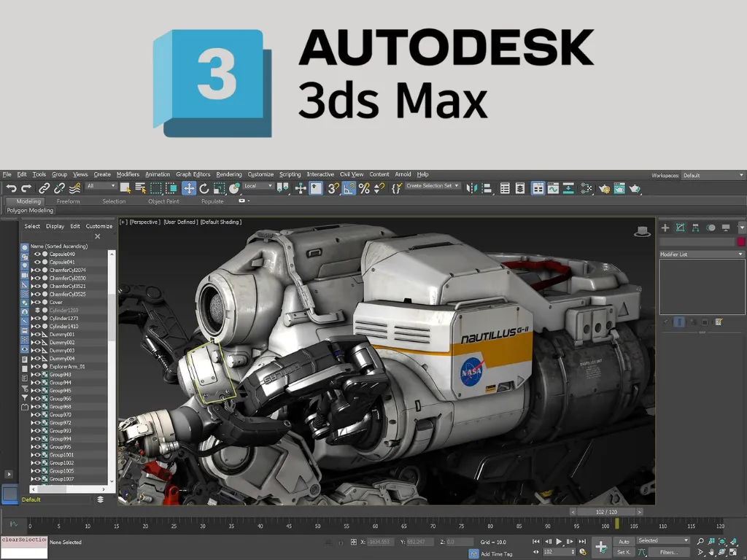Open the Rendering menu
Viewport: 747px width, 560px height.
228,174
